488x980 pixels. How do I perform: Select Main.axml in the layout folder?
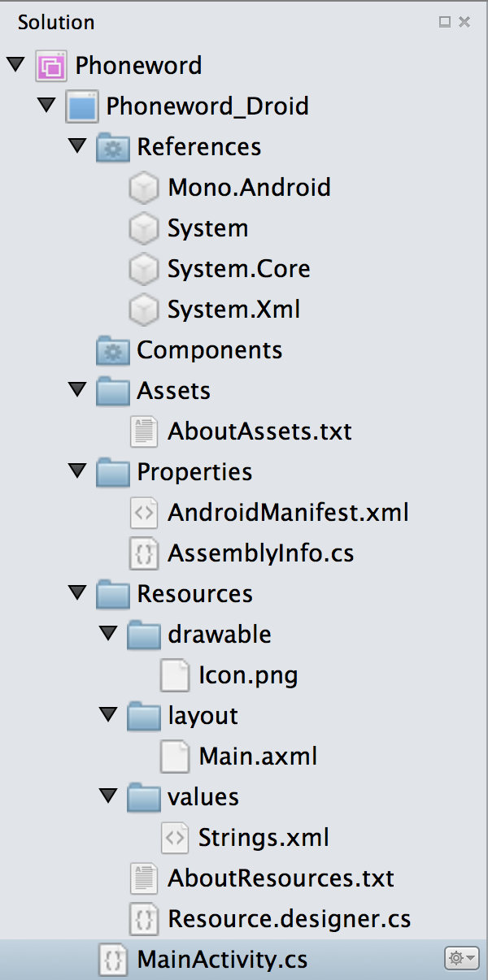(x=258, y=757)
